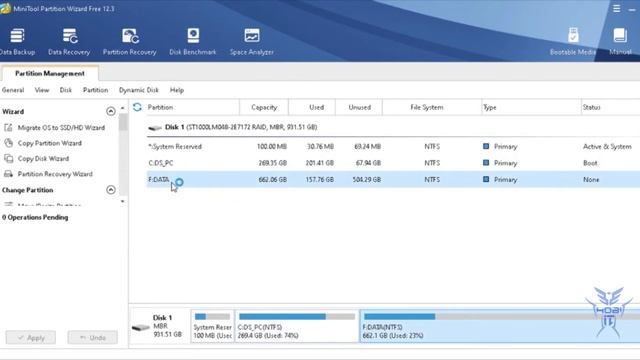Click the Boot status of C:DS_PC
The width and height of the screenshot is (640, 360).
tap(590, 163)
